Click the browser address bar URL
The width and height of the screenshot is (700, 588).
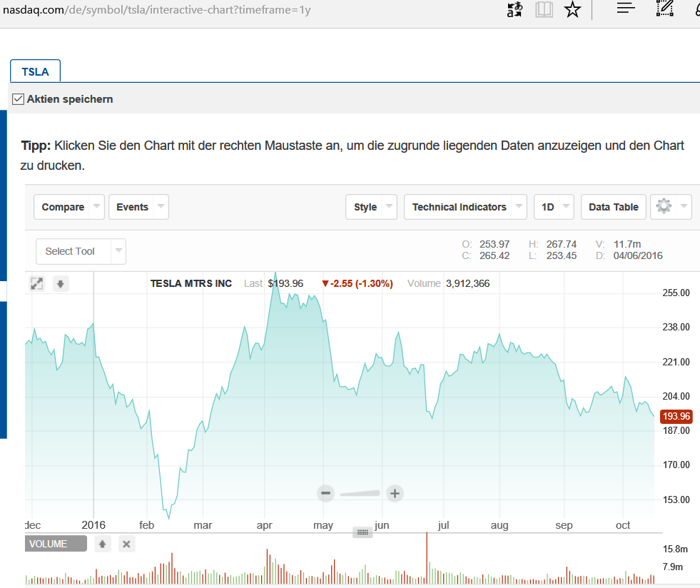[157, 10]
